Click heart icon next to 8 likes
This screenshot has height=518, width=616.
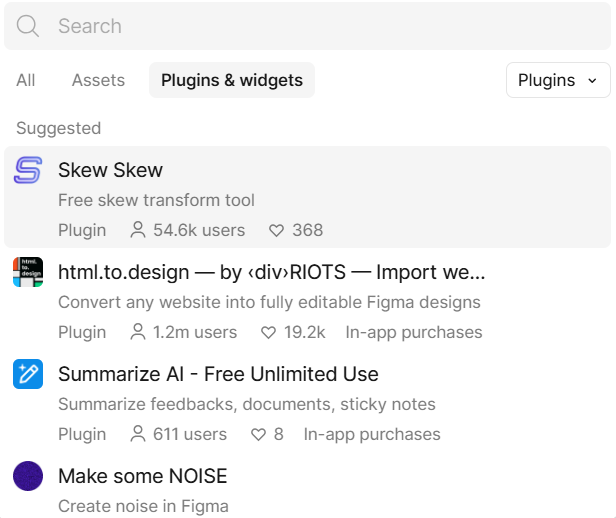[x=258, y=434]
